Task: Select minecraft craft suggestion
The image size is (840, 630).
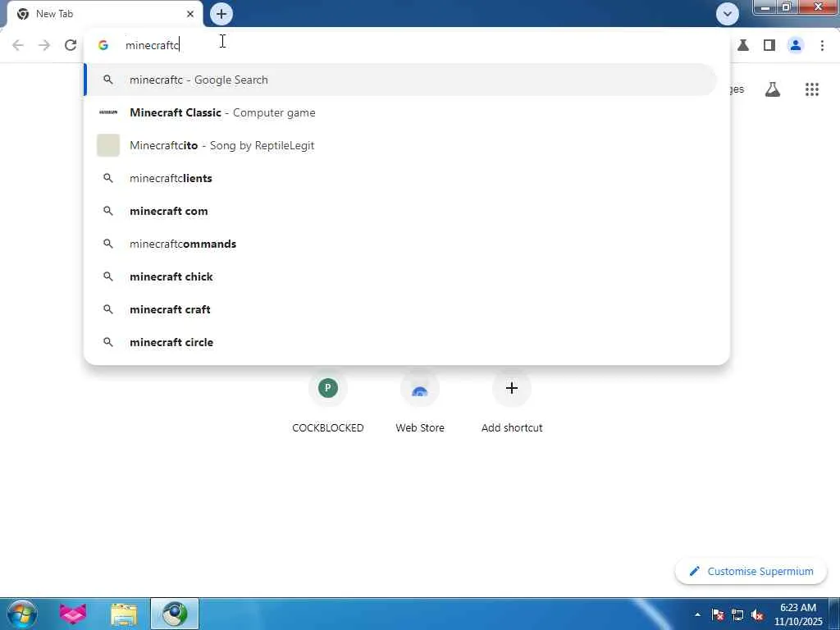Action: point(400,309)
